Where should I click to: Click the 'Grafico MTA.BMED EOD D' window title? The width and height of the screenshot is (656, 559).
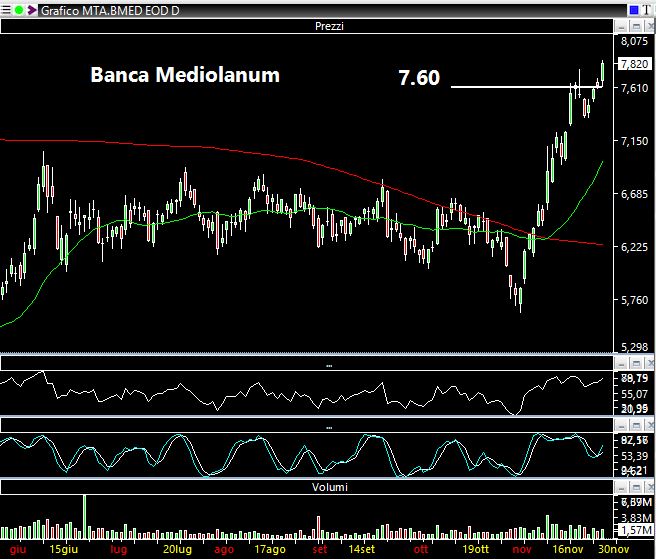pos(110,10)
